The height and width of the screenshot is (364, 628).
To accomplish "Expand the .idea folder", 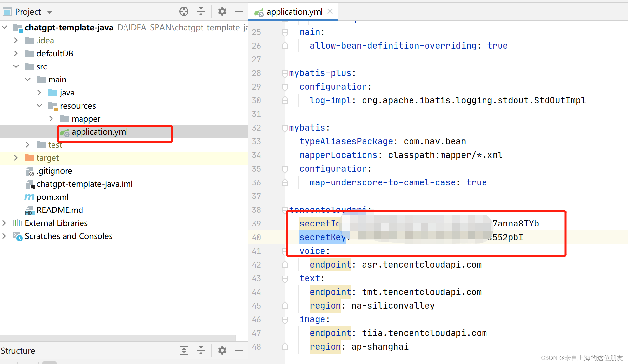I will click(x=16, y=40).
